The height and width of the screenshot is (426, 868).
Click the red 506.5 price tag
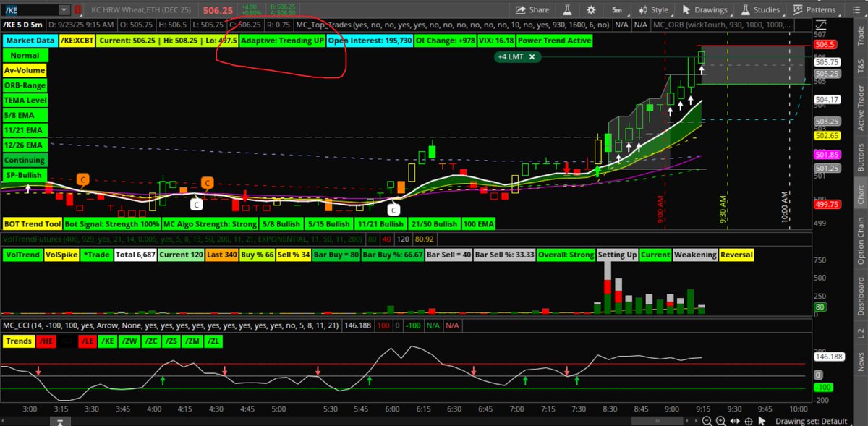(825, 44)
